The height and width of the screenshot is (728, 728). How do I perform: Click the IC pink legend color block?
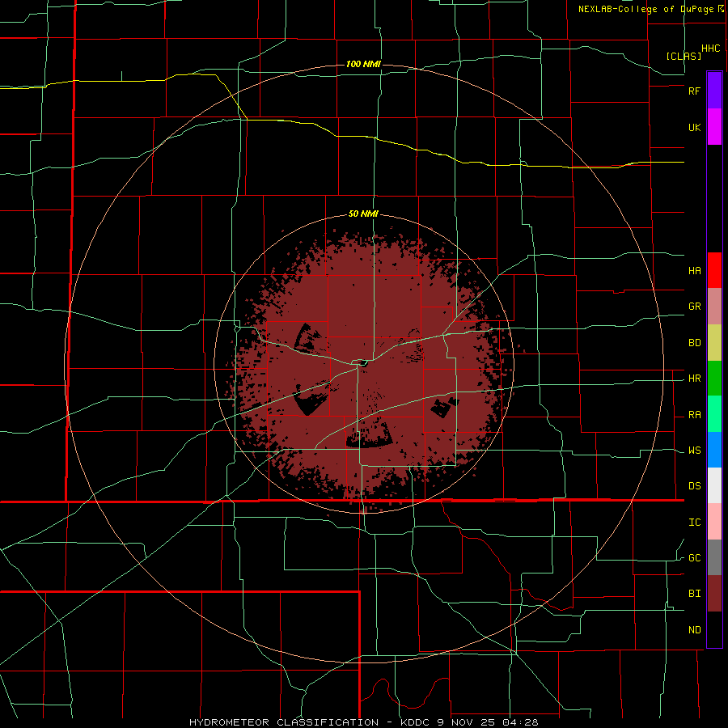(x=714, y=522)
